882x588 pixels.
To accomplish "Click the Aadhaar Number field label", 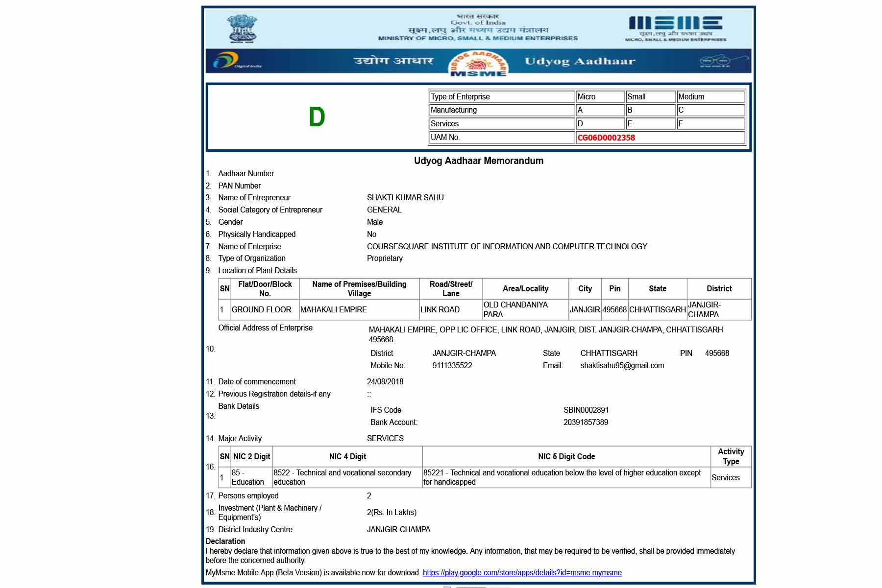I will pyautogui.click(x=246, y=173).
